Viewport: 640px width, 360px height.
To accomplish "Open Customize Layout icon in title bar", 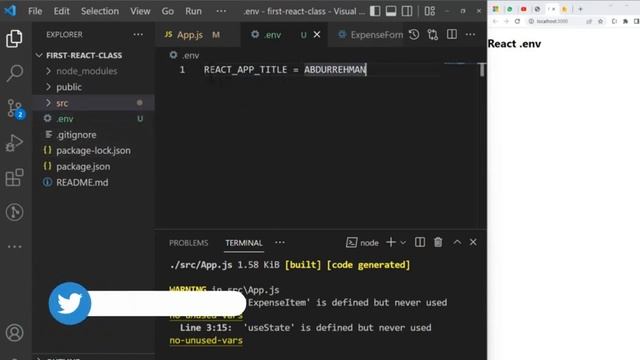I will [429, 11].
